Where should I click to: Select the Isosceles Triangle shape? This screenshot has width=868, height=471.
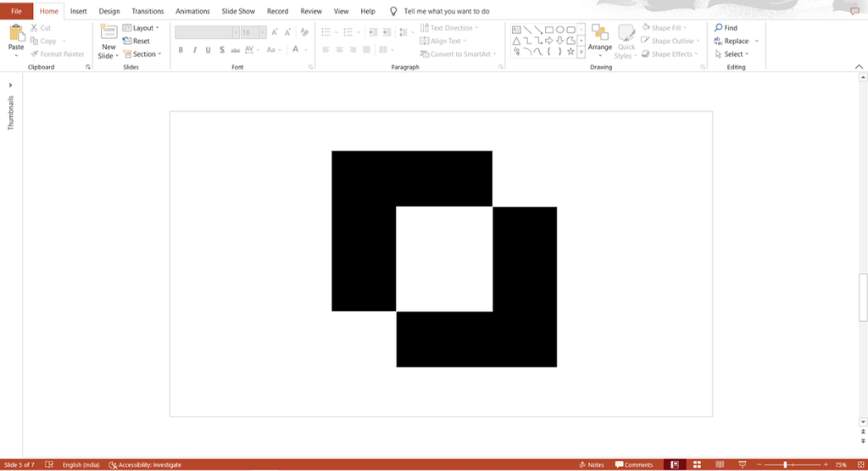[516, 41]
